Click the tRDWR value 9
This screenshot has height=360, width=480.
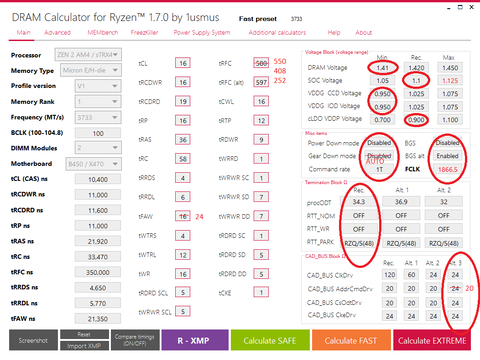pos(261,139)
